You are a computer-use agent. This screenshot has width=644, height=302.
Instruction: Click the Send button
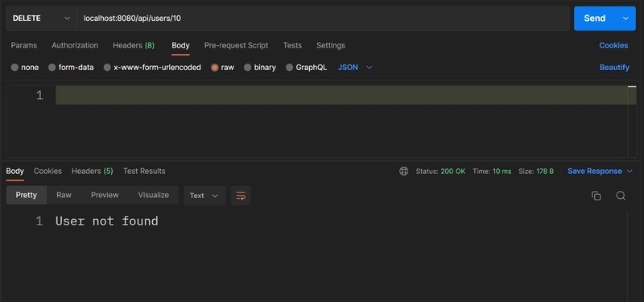coord(595,19)
